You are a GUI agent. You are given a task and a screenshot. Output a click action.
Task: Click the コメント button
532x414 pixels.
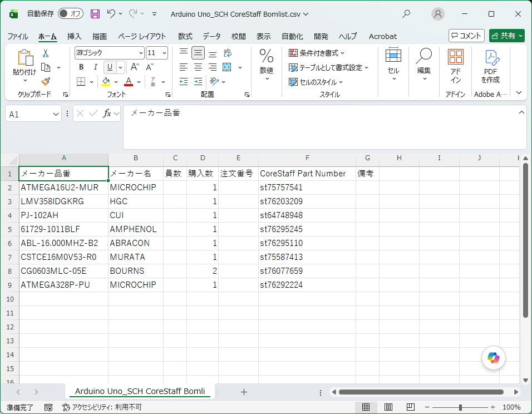pos(466,36)
